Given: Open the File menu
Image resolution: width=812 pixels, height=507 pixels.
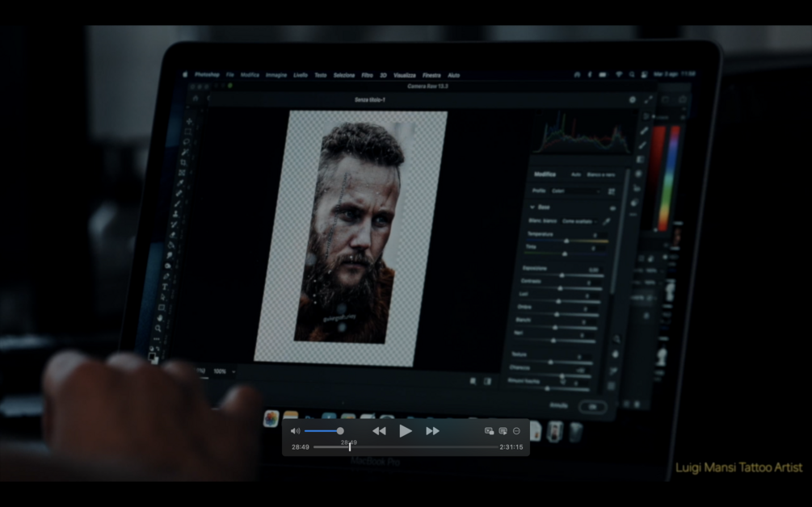Looking at the screenshot, I should pos(230,75).
